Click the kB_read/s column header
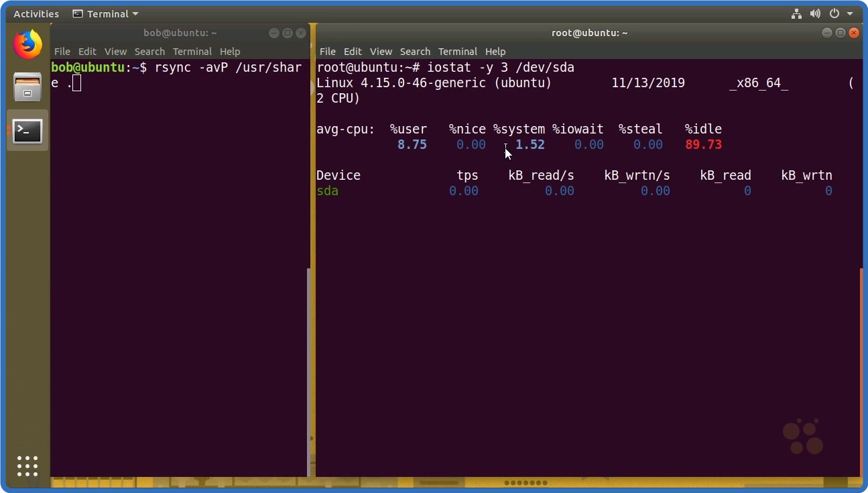This screenshot has height=493, width=868. 542,175
